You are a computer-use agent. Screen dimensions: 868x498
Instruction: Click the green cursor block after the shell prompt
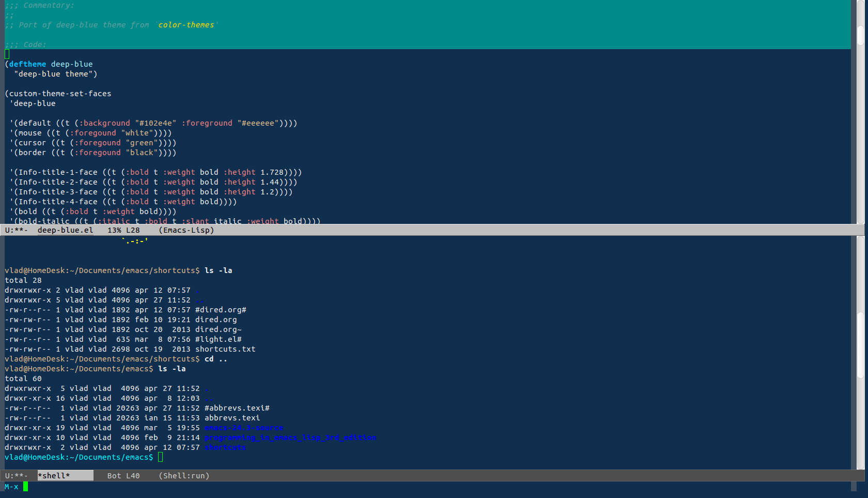(161, 457)
